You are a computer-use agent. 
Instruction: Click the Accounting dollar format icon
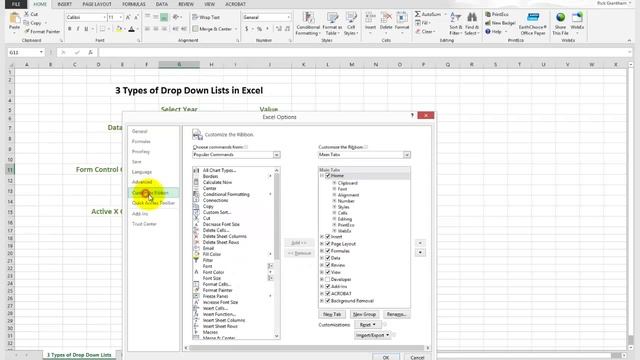point(247,29)
